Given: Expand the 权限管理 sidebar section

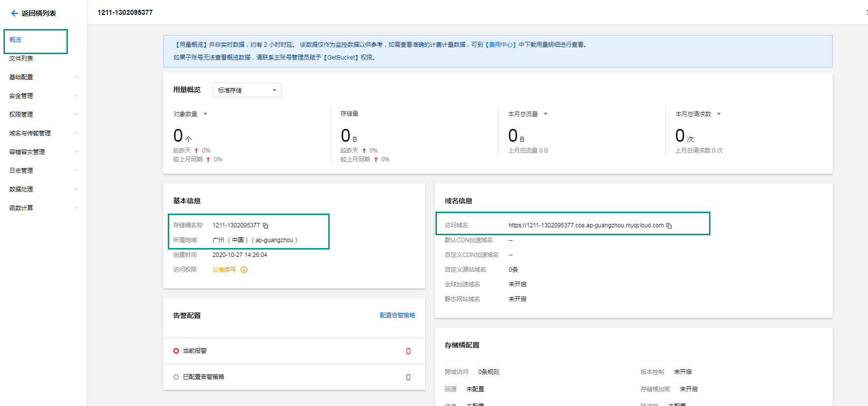Looking at the screenshot, I should [43, 115].
